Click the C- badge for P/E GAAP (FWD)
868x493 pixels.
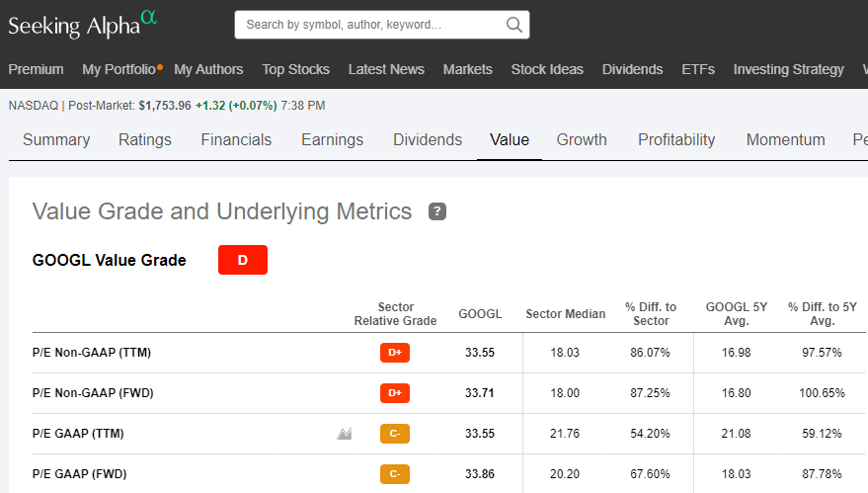(x=395, y=473)
